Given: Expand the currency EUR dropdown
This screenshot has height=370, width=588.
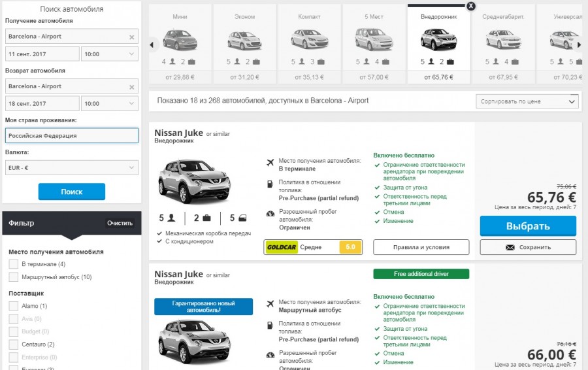Looking at the screenshot, I should [x=71, y=168].
